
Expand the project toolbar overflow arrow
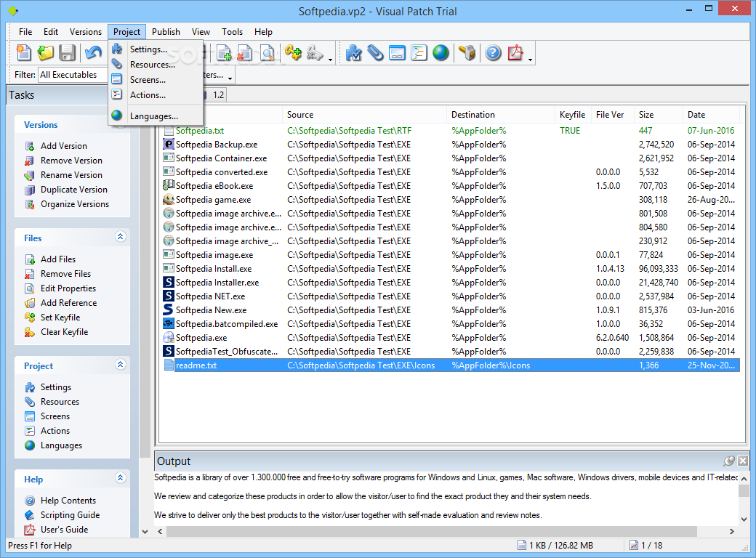531,60
